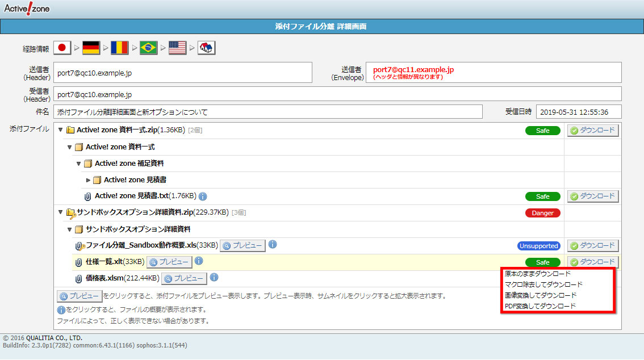The image size is (644, 360).
Task: Choose マクロ除去してダウンロード option
Action: click(x=543, y=284)
